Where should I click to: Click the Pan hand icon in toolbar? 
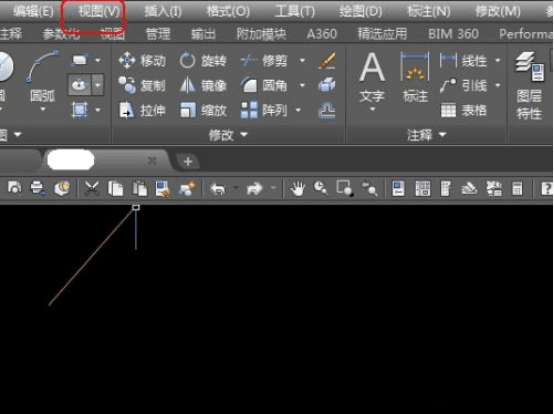[297, 188]
